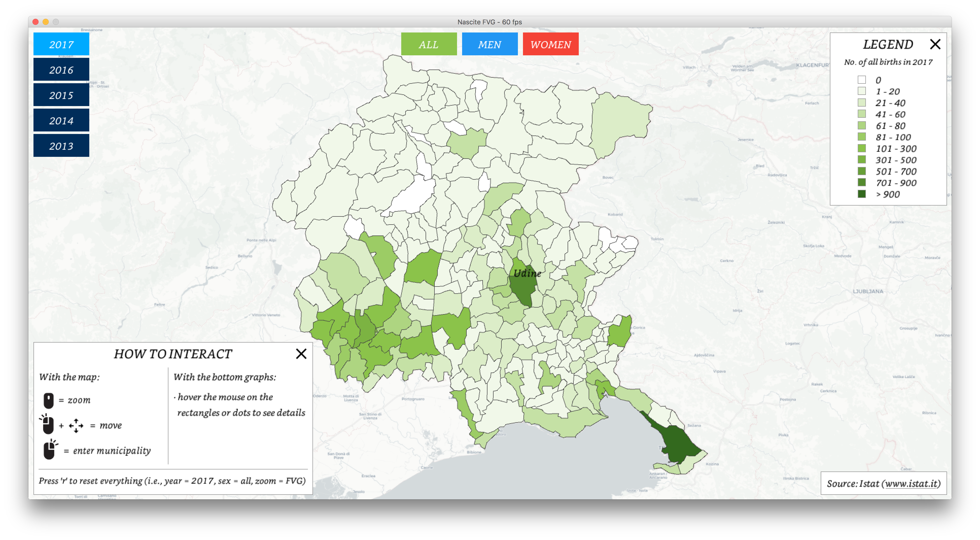
Task: Choose the 2013 year button
Action: coord(61,146)
